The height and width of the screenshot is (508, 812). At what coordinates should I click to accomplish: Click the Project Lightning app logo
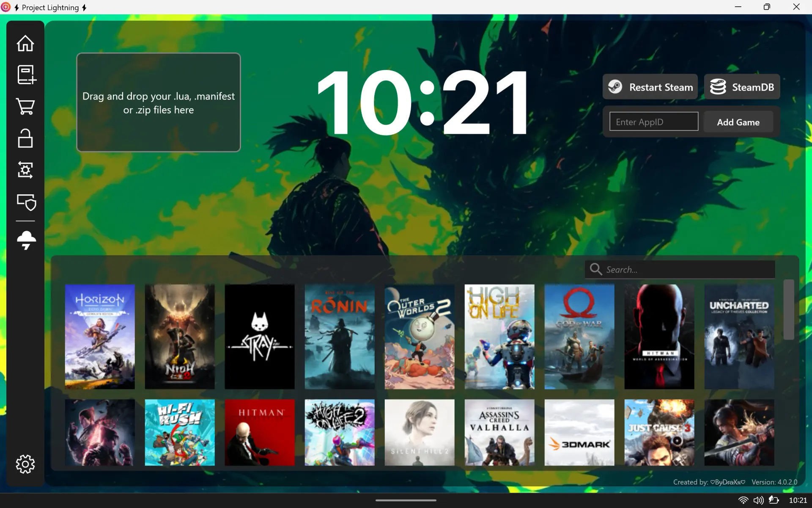coord(5,7)
